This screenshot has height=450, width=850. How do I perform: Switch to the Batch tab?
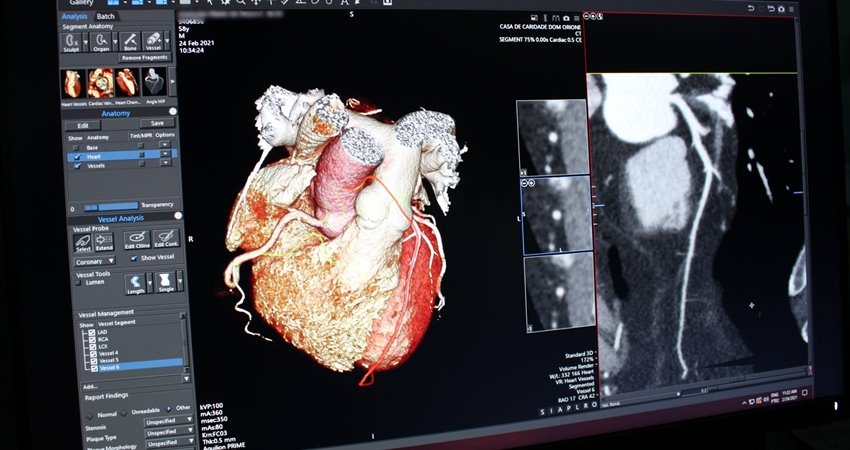105,16
